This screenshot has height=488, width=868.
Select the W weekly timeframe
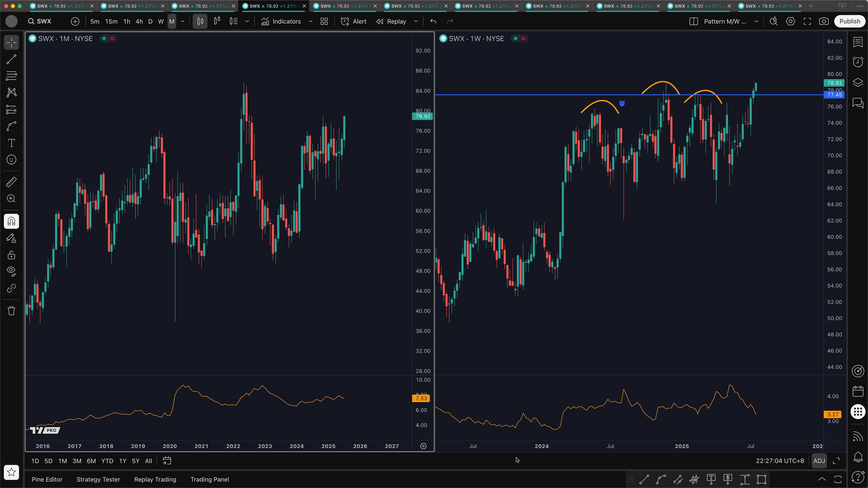(x=161, y=21)
